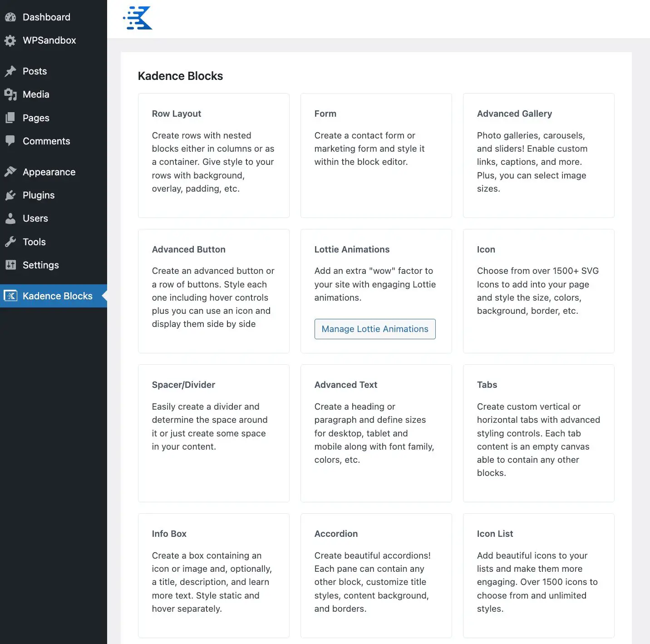Image resolution: width=650 pixels, height=644 pixels.
Task: Click the Lottie Animations block title
Action: (352, 249)
